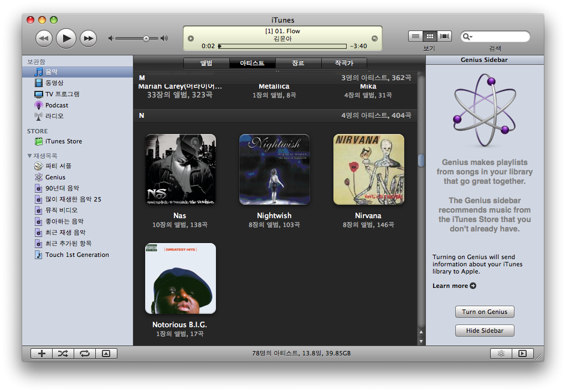Click the 78명의 아티스트 status text
The width and height of the screenshot is (566, 392).
tap(301, 353)
